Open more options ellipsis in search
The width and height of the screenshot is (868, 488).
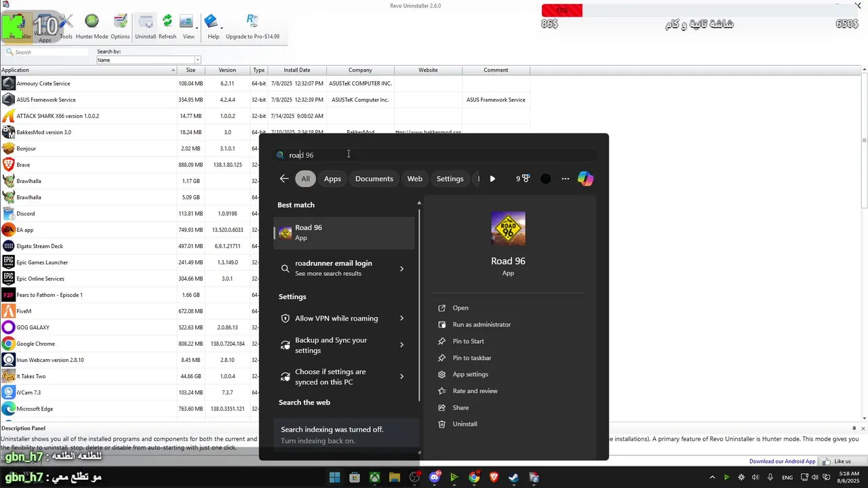[566, 179]
